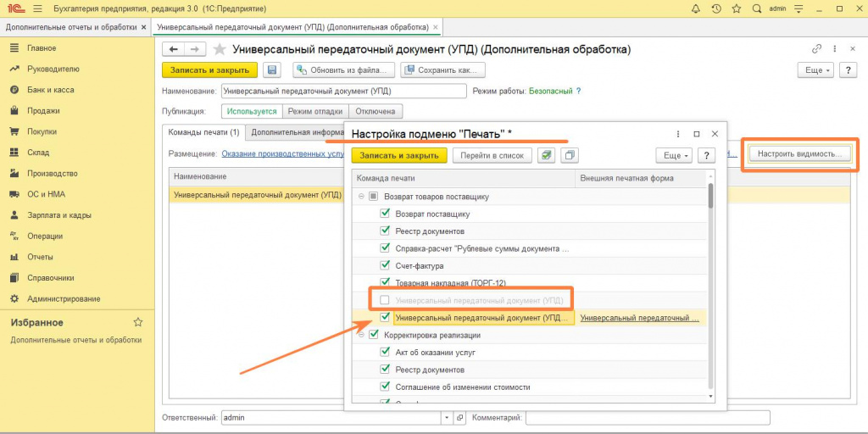Screen dimensions: 868x434
Task: Check greyed Универсальный передаточный документ (УПД) checkbox
Action: coord(386,300)
